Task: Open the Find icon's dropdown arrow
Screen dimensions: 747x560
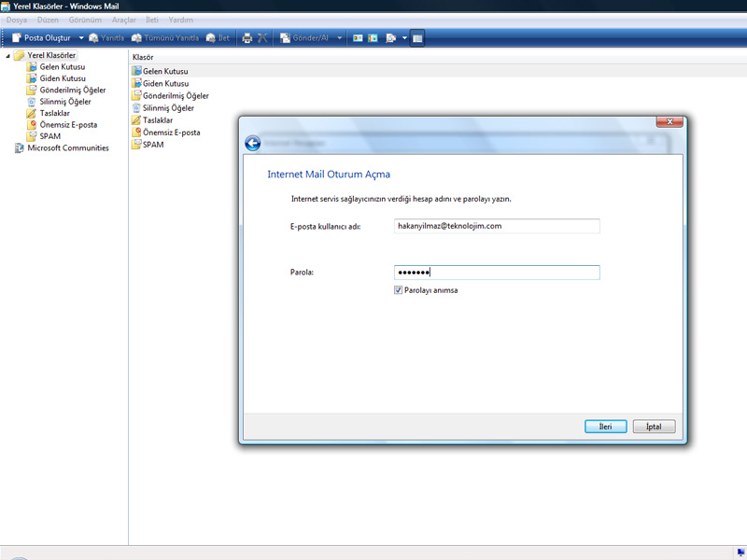Action: coord(404,38)
